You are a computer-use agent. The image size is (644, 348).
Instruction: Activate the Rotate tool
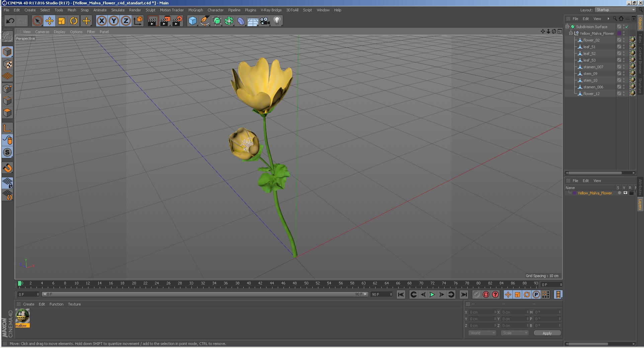tap(74, 21)
